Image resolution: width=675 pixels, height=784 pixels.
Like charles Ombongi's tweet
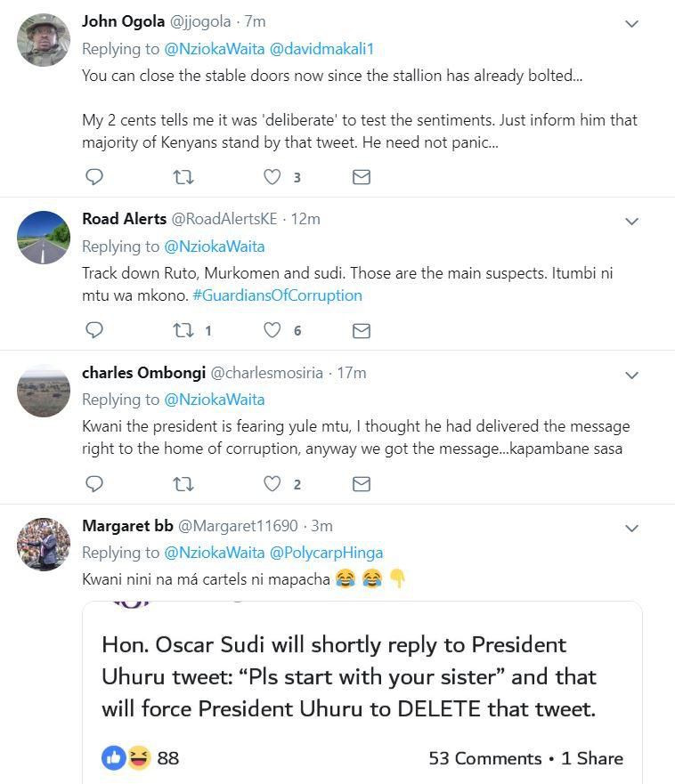[272, 483]
